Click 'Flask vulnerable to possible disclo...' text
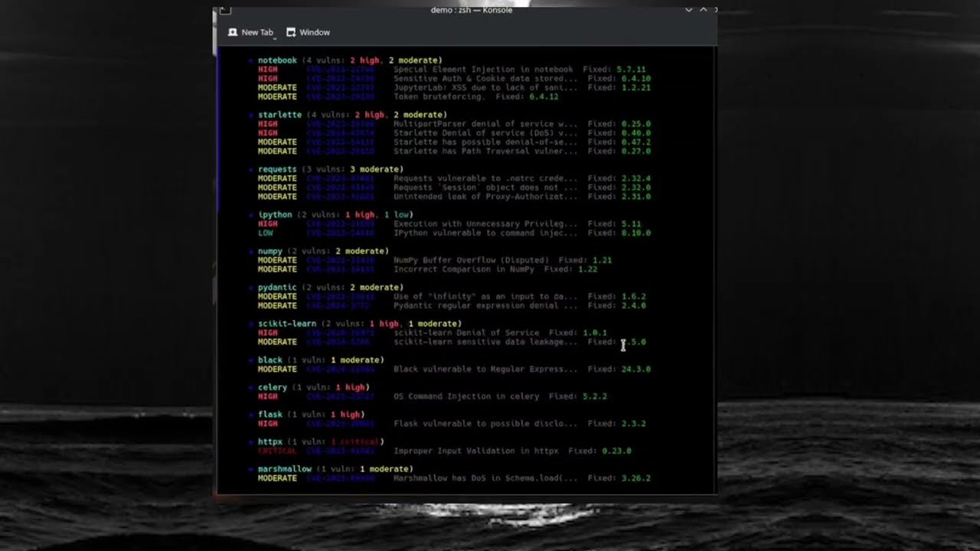Screen dimensions: 980x551 pyautogui.click(x=485, y=424)
